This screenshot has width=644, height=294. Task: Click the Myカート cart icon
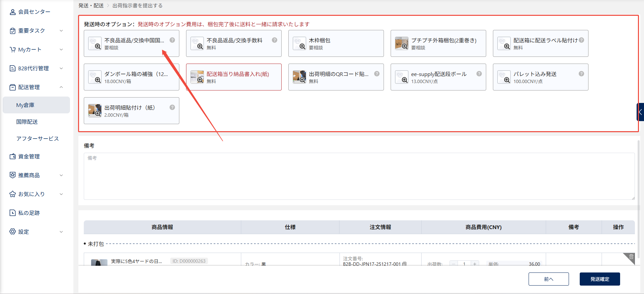coord(12,49)
